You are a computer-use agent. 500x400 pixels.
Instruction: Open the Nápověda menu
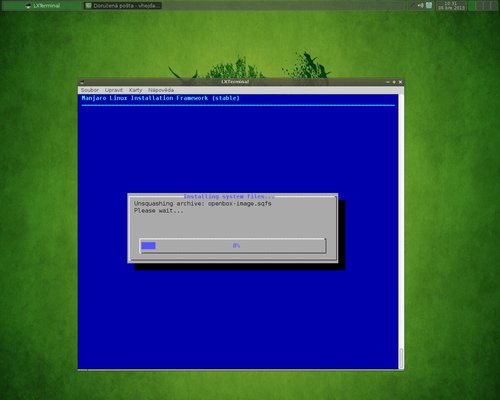click(x=161, y=90)
